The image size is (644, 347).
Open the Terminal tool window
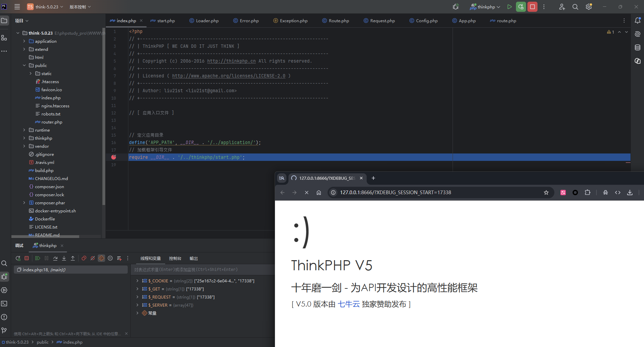[x=4, y=304]
